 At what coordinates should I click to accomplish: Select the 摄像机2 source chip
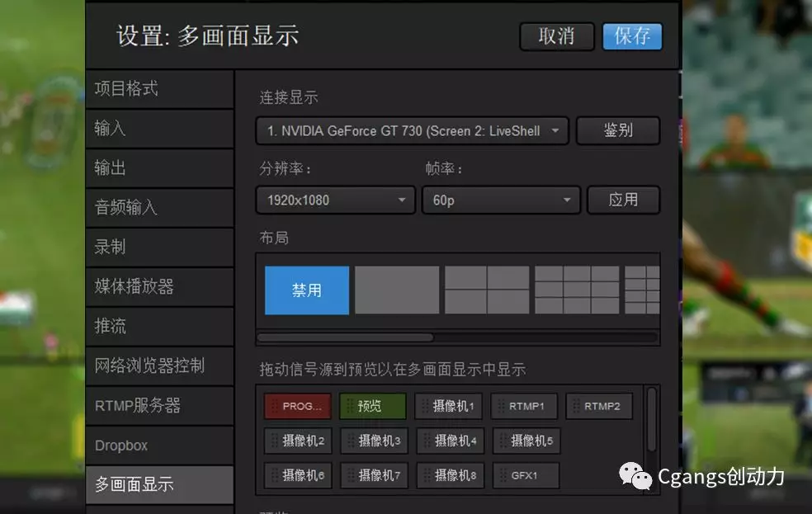pyautogui.click(x=298, y=441)
